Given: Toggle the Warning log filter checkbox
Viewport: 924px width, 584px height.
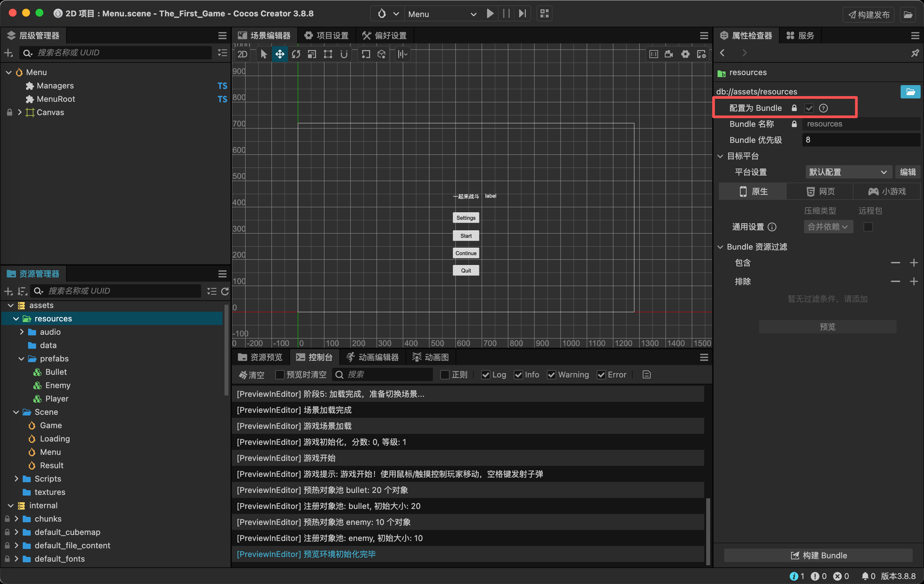Looking at the screenshot, I should [x=552, y=375].
